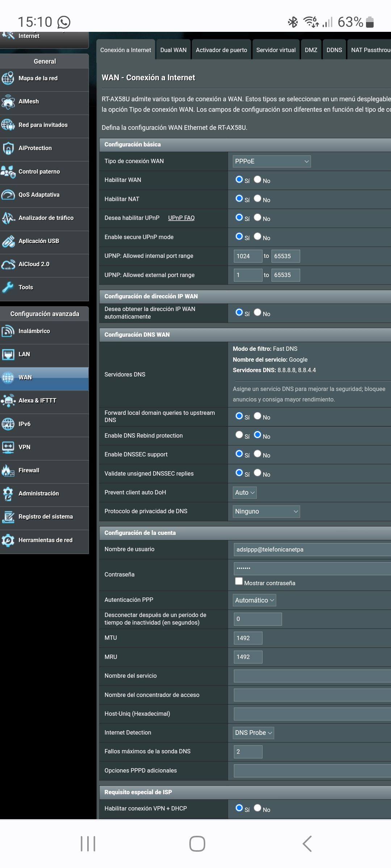
Task: Open Mapa de la red globe icon
Action: click(x=8, y=78)
